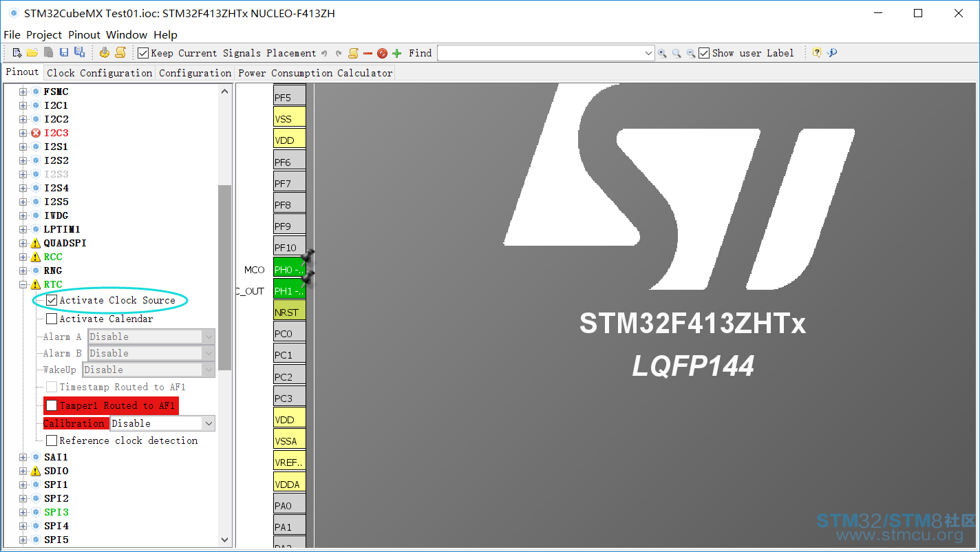Click the red error icon beside I2C3
The height and width of the screenshot is (552, 980).
(x=36, y=133)
